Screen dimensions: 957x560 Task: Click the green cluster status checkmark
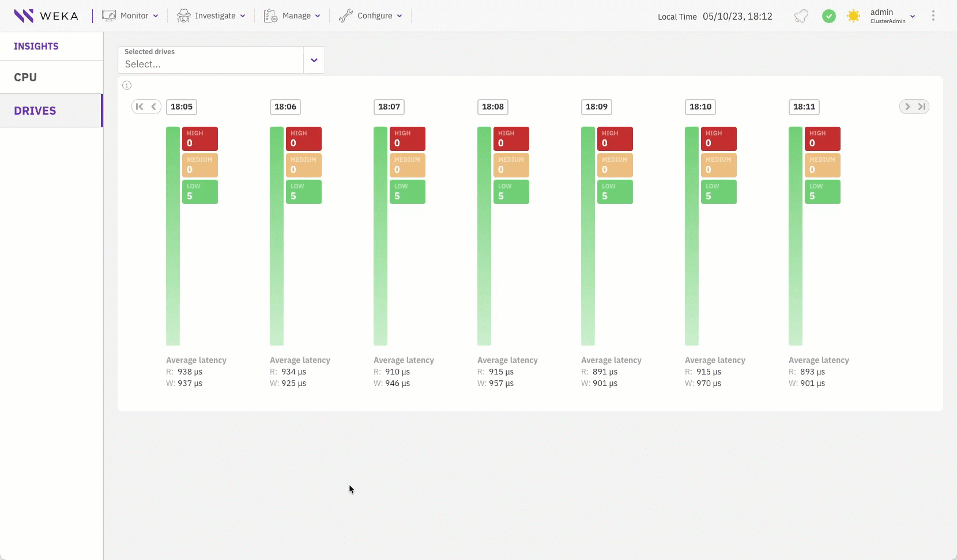click(828, 16)
